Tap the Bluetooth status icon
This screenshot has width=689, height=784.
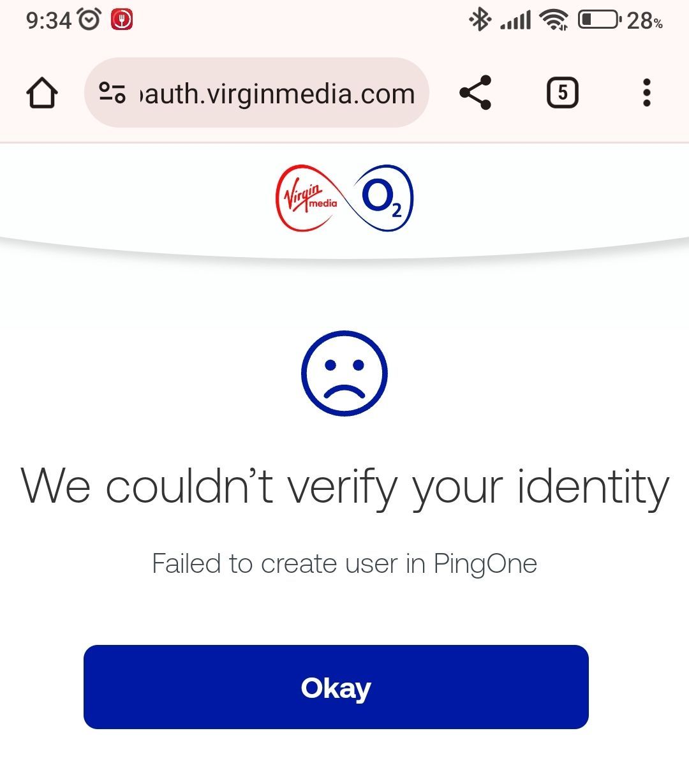point(480,20)
